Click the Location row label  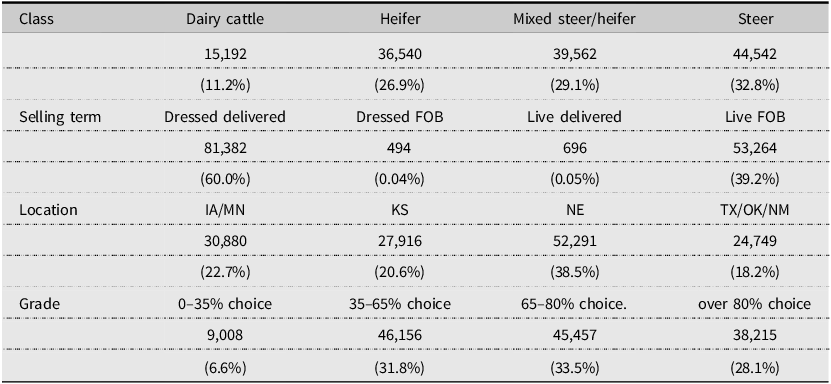[48, 210]
